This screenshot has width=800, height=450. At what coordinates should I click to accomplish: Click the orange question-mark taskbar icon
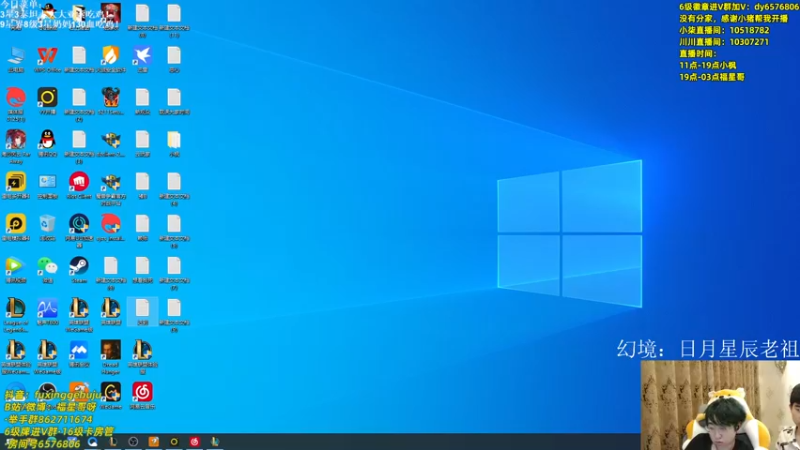click(154, 442)
